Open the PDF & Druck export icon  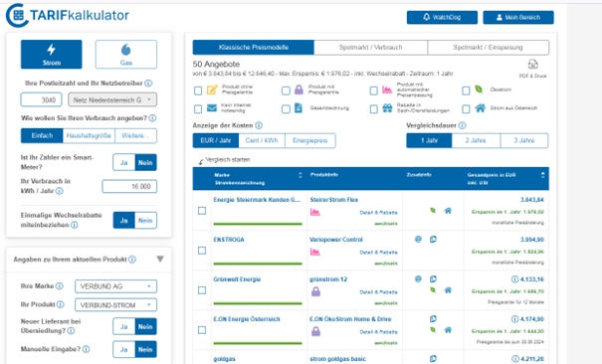(x=533, y=65)
